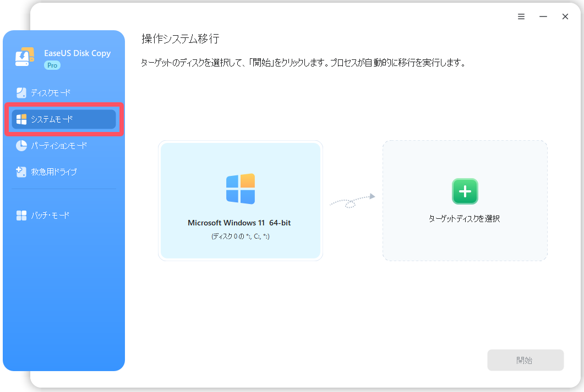Click the Pro badge under the app name
This screenshot has height=392, width=584.
pos(52,65)
